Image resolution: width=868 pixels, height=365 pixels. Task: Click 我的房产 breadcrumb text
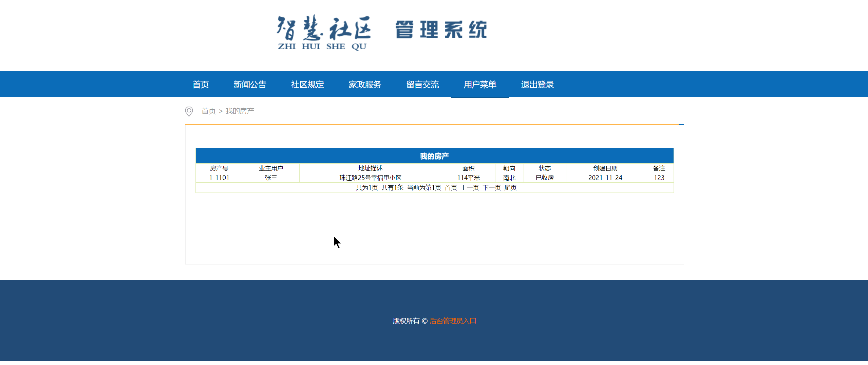point(240,111)
